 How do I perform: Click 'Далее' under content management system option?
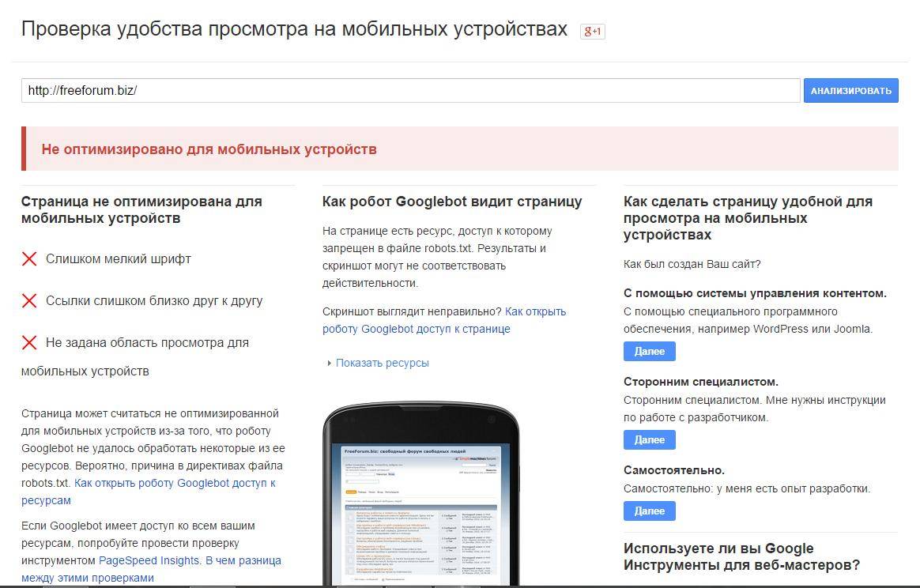coord(650,352)
